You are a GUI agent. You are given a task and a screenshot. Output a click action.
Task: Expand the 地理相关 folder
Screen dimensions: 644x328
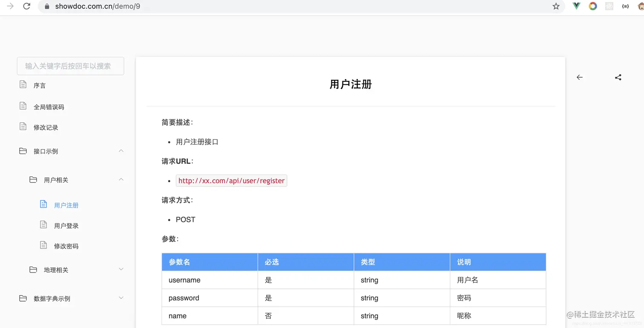tap(121, 269)
